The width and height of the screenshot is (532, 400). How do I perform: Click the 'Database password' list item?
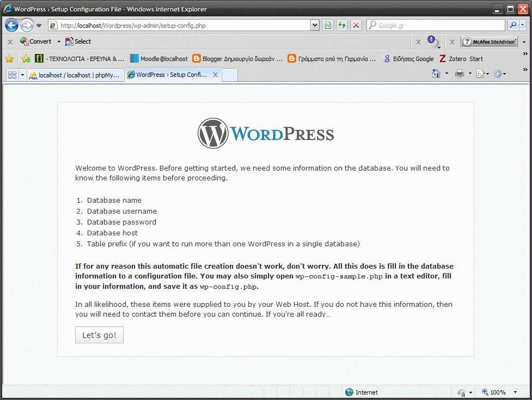click(121, 222)
